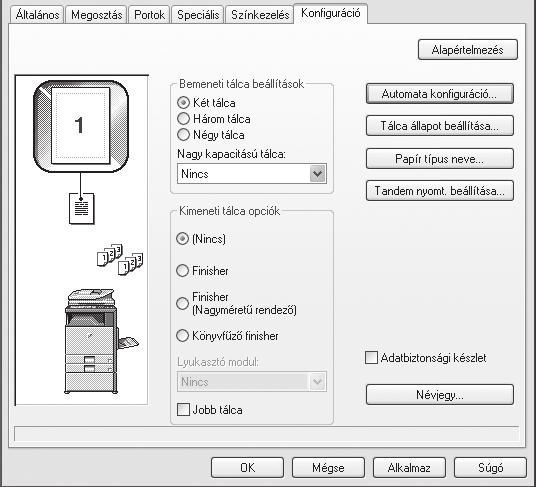Toggle the Adatbiztonsági készlet checkbox
The height and width of the screenshot is (487, 536).
pos(371,358)
